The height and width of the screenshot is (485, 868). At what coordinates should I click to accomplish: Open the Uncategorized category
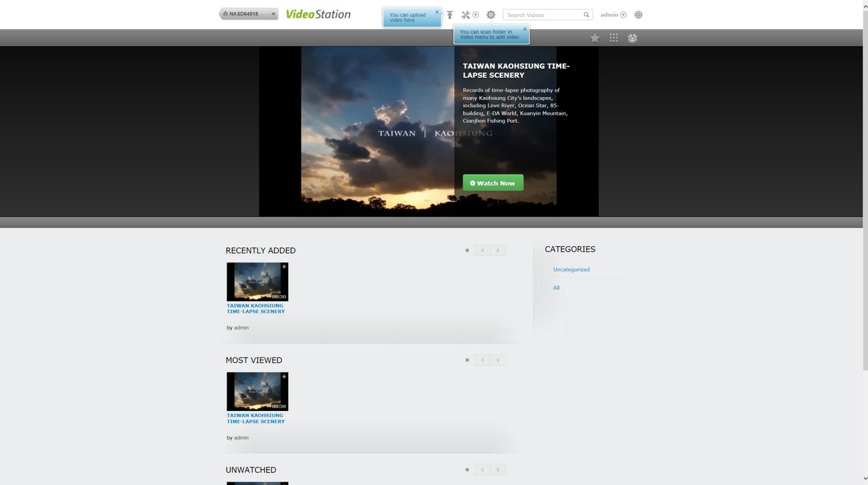coord(572,269)
